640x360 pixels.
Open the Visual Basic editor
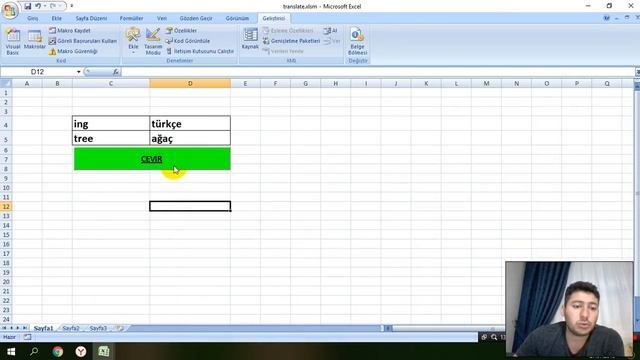pos(13,41)
